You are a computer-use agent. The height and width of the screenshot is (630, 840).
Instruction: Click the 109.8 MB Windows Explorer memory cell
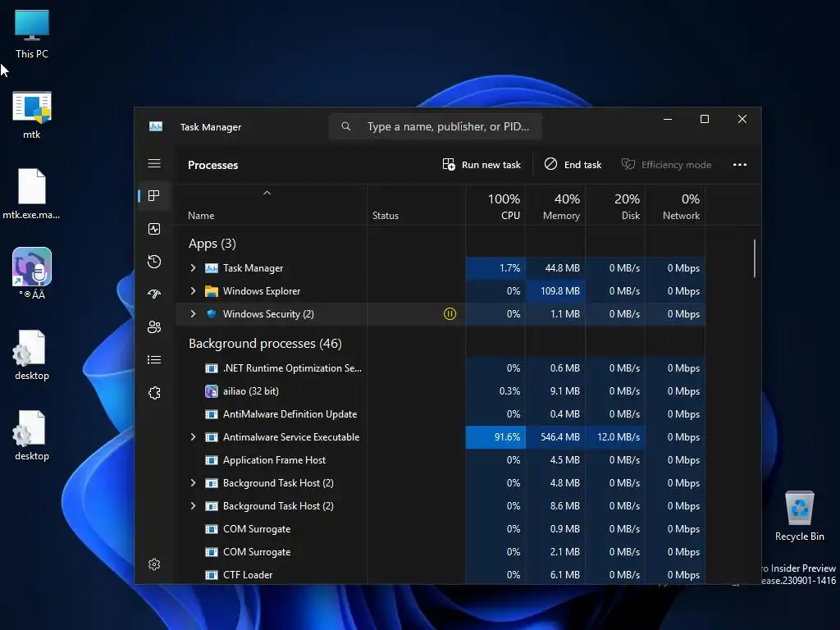point(556,291)
